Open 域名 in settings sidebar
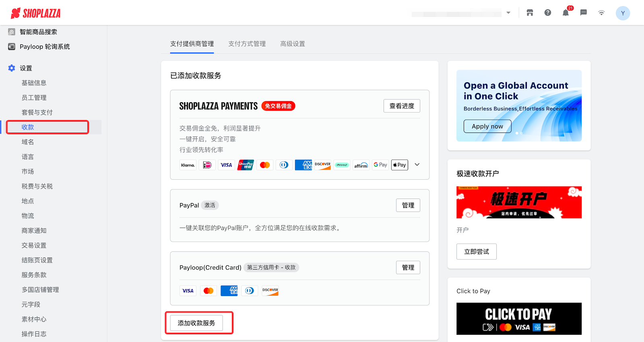This screenshot has width=644, height=342. [x=28, y=142]
